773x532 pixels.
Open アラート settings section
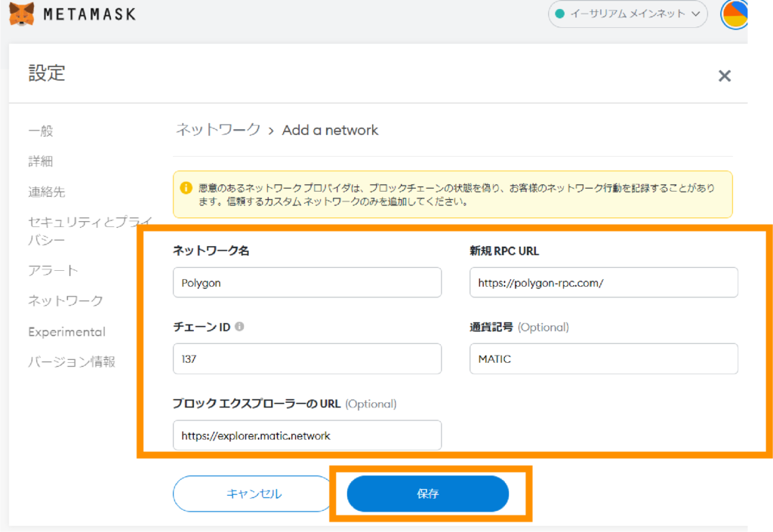pos(53,270)
